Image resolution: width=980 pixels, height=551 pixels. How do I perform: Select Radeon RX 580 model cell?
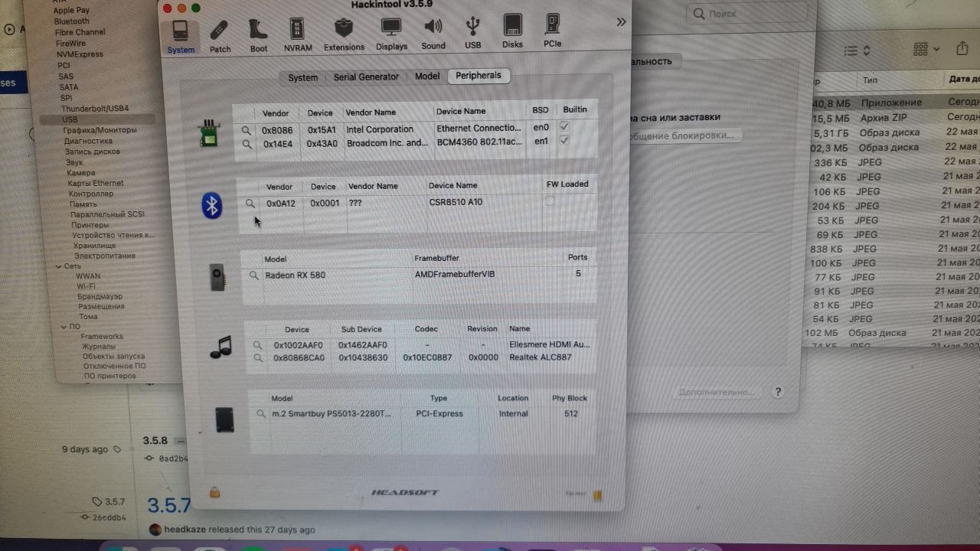click(295, 275)
